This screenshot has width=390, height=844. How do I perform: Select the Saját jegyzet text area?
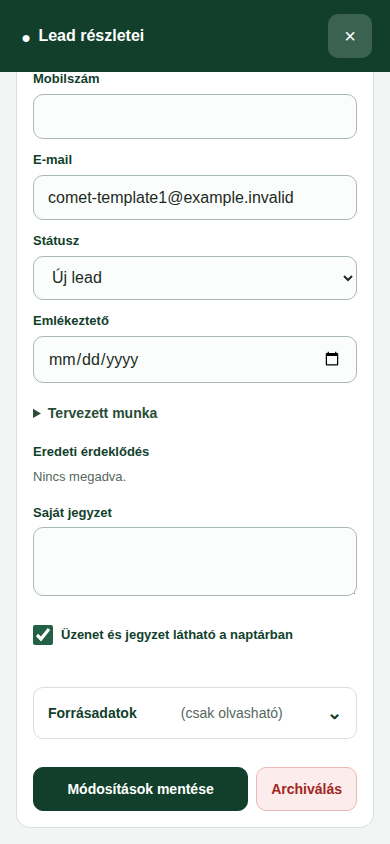195,561
